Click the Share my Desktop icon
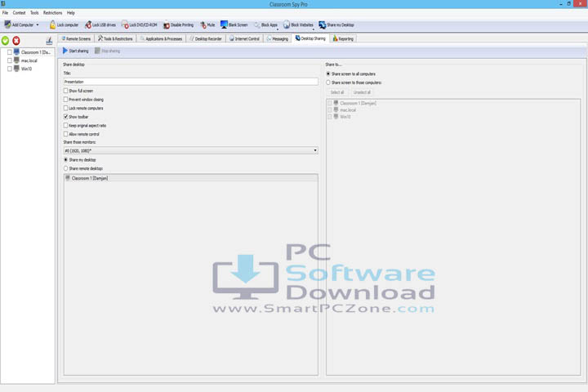 [322, 24]
